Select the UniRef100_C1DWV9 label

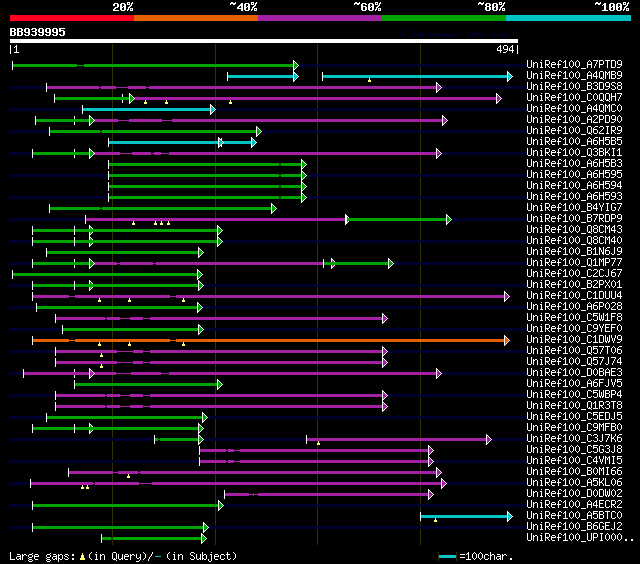(574, 340)
